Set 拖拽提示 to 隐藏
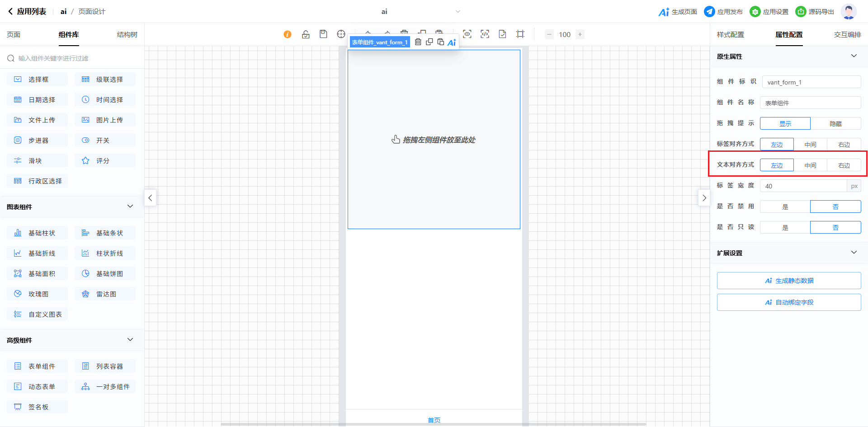868x427 pixels. pyautogui.click(x=835, y=123)
